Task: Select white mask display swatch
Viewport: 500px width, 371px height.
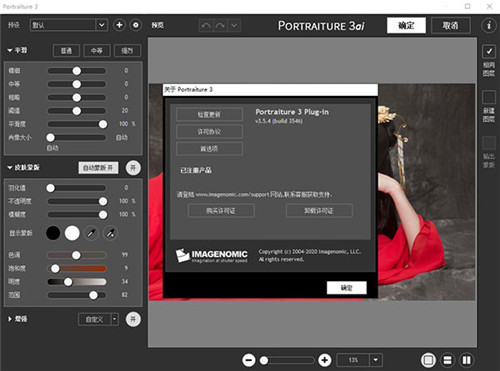Action: coord(72,233)
